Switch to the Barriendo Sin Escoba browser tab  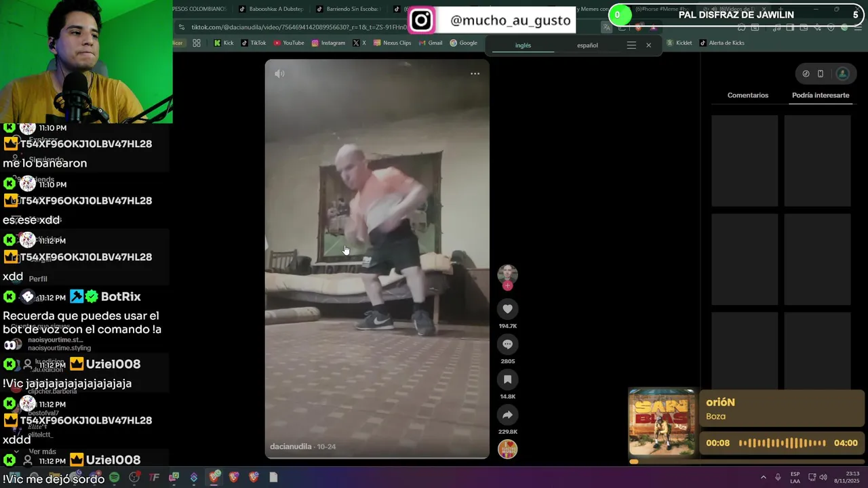[348, 9]
